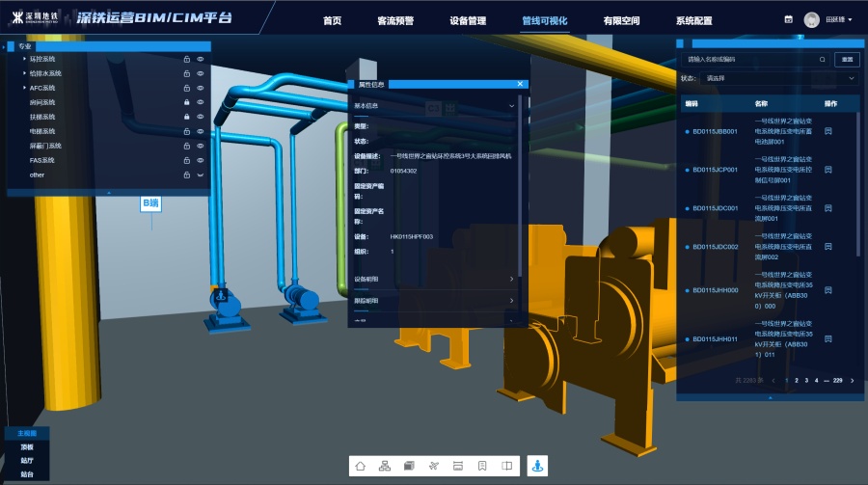The height and width of the screenshot is (485, 868).
Task: Toggle visibility eye for 环控系统
Action: click(x=201, y=59)
